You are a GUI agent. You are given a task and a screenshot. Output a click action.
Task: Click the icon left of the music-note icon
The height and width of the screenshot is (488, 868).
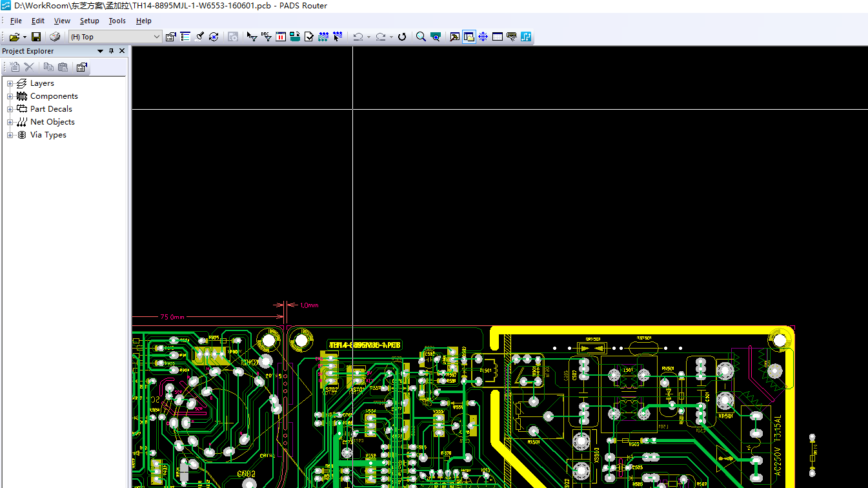512,37
